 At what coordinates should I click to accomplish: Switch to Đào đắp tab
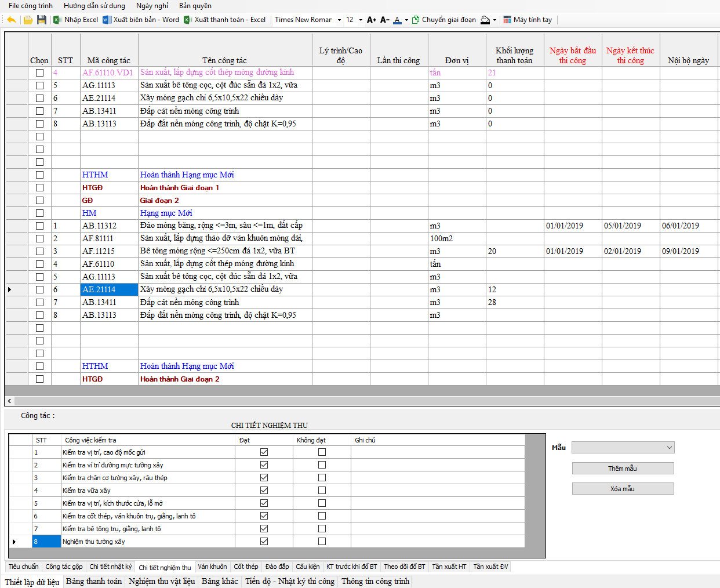coord(277,567)
